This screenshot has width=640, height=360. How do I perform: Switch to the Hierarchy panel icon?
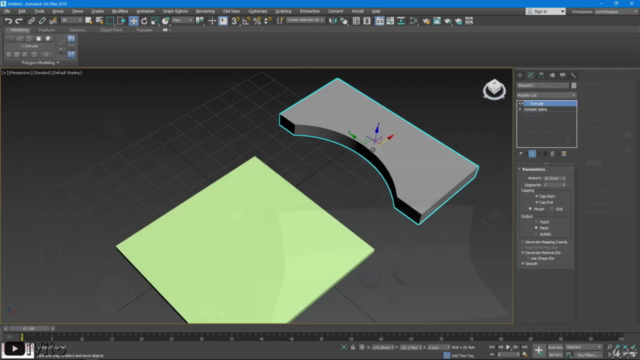pos(541,75)
